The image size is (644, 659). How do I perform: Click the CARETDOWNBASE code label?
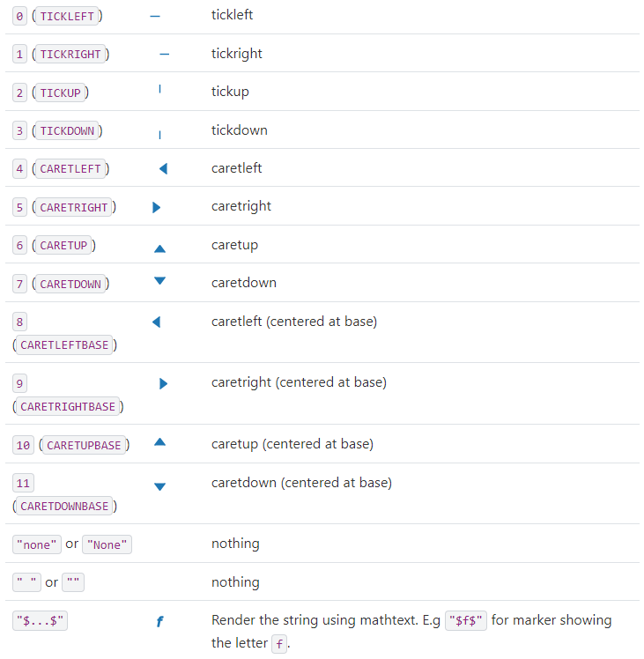coord(64,507)
